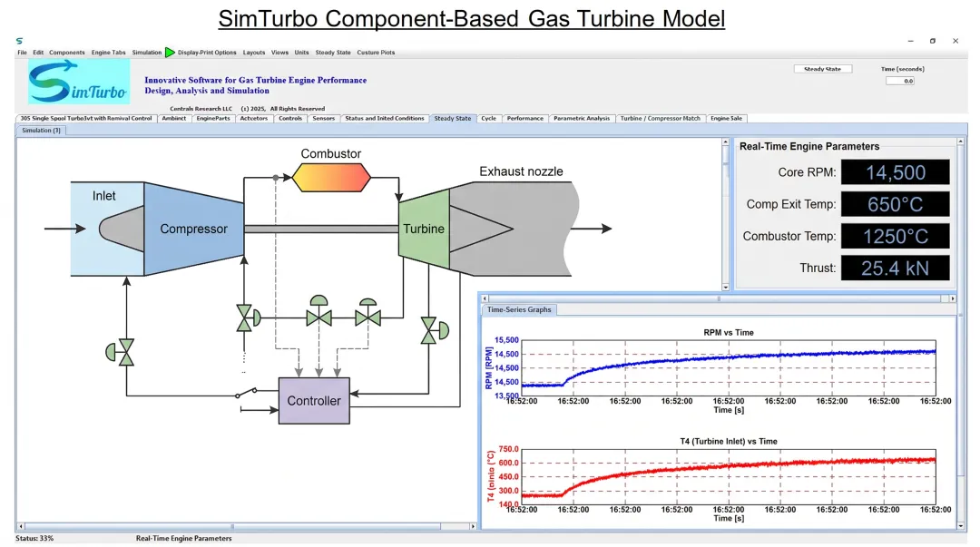Screen dimensions: 980x547
Task: Open the Turbine / Compressor Match tab
Action: 660,118
